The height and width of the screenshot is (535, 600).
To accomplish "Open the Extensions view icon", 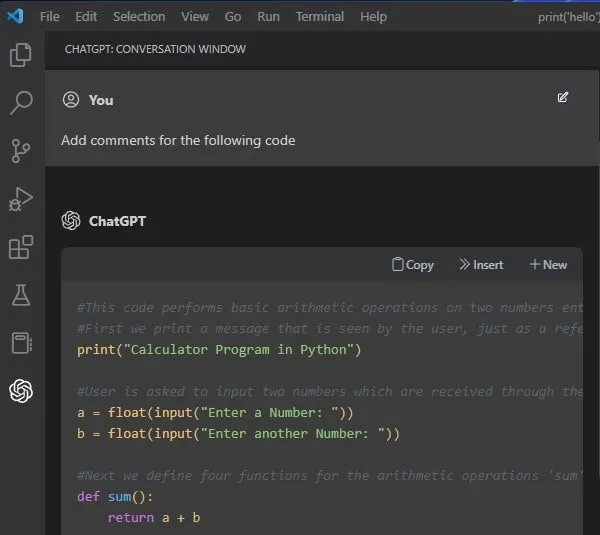I will 21,247.
